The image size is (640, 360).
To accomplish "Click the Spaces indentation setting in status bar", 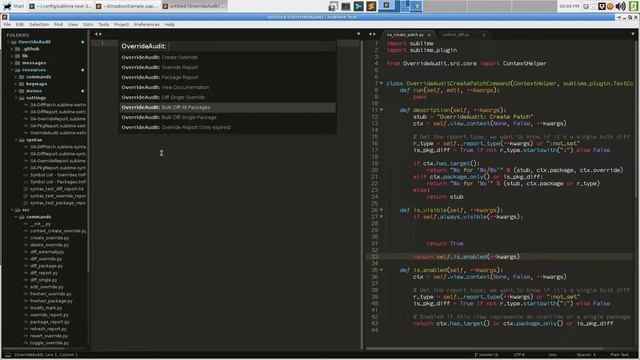I will coord(586,355).
